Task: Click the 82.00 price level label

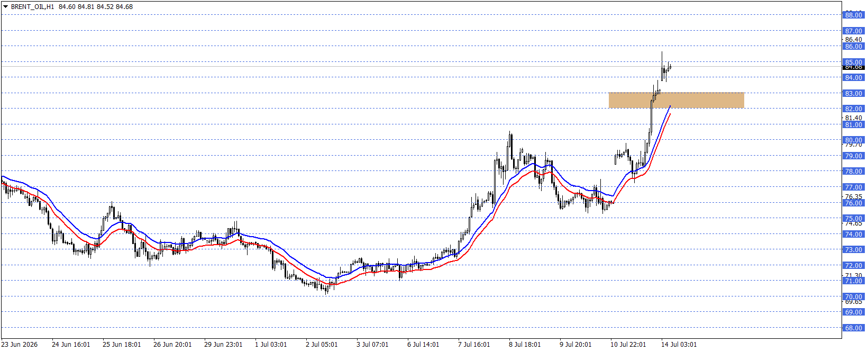Action: pos(853,109)
